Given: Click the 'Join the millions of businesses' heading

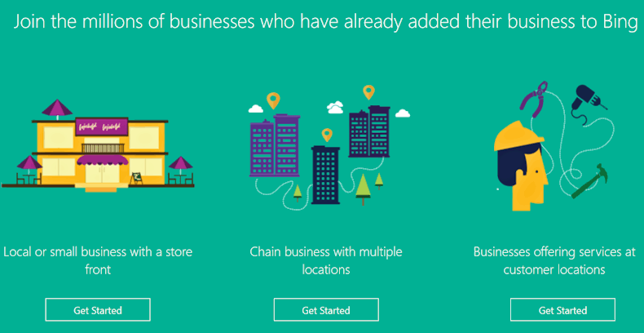Looking at the screenshot, I should [x=325, y=22].
